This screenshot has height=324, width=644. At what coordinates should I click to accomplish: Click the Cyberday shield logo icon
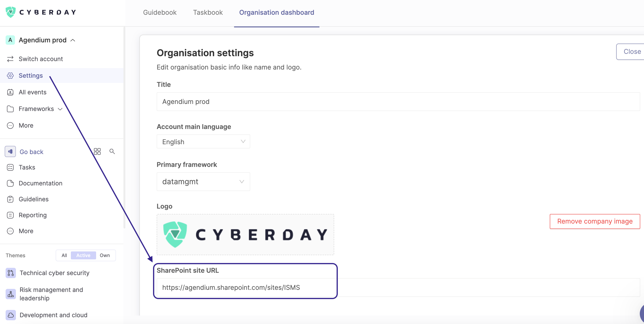coord(11,12)
